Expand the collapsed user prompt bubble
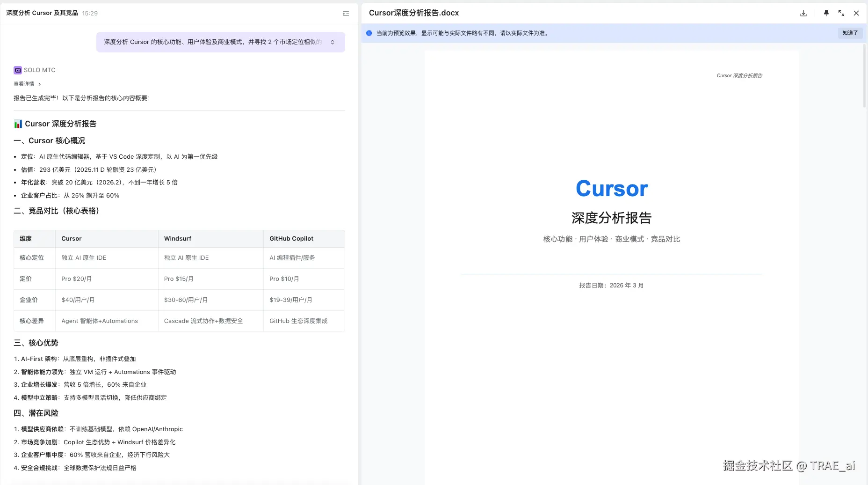 coord(333,42)
